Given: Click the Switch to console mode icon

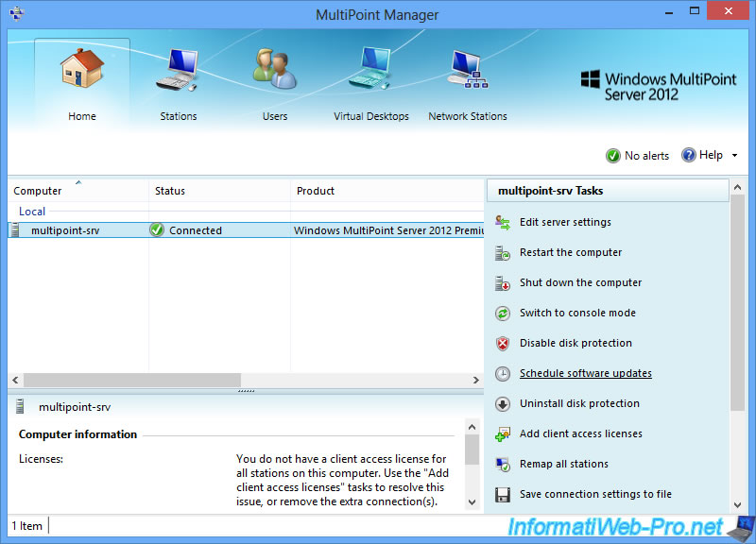Looking at the screenshot, I should [x=503, y=314].
